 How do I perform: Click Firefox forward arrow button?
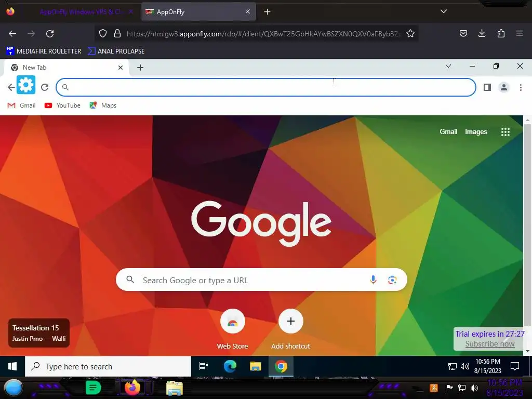click(x=31, y=34)
